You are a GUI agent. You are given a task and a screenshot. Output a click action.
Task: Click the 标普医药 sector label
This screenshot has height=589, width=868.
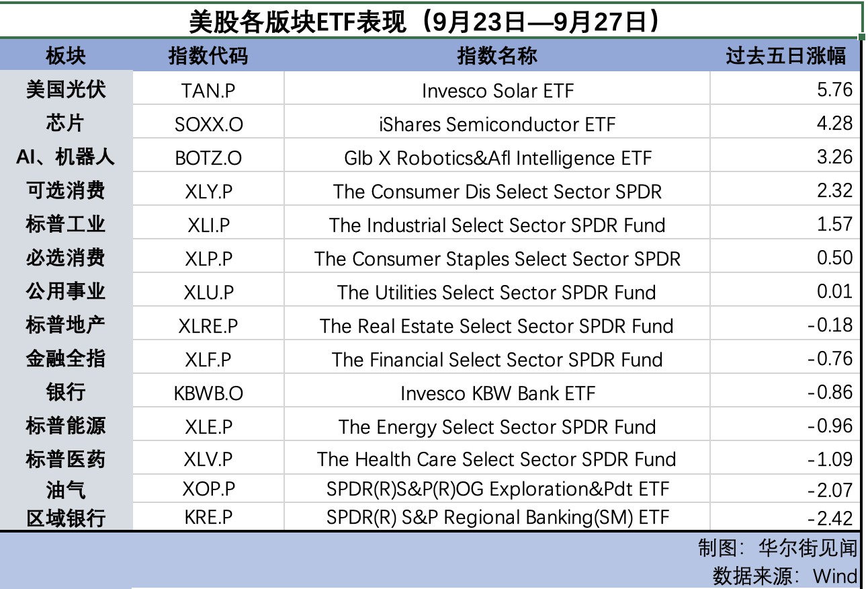tap(66, 459)
